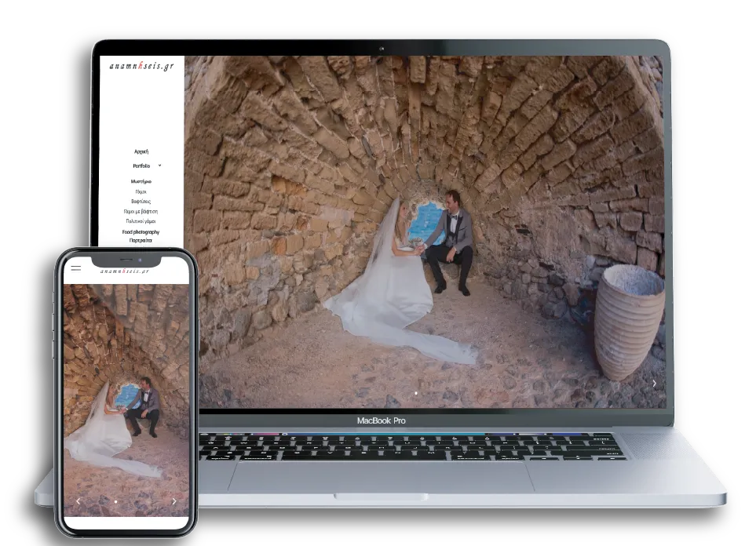Tap the wedding couple photo on phone
Image resolution: width=756 pixels, height=546 pixels.
pos(126,392)
